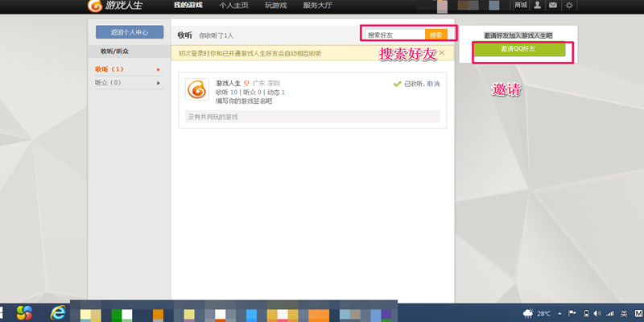Click the green 邀请QQ好友 button
This screenshot has width=644, height=322.
pos(519,49)
